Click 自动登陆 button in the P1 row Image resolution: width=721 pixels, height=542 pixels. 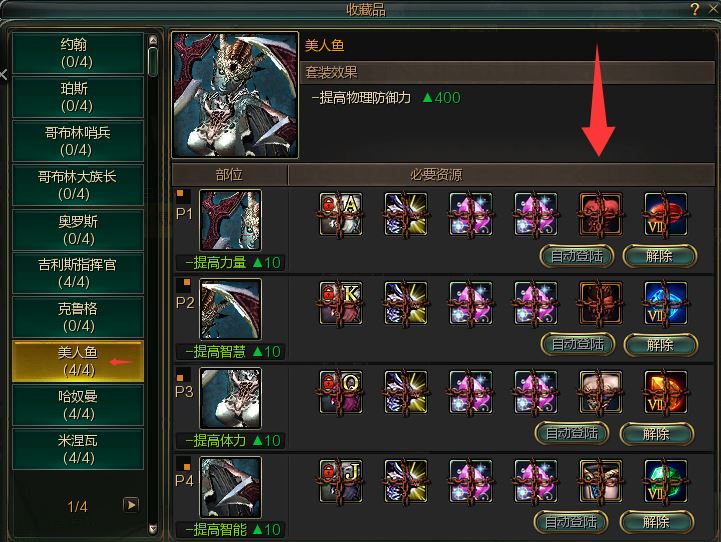(577, 256)
